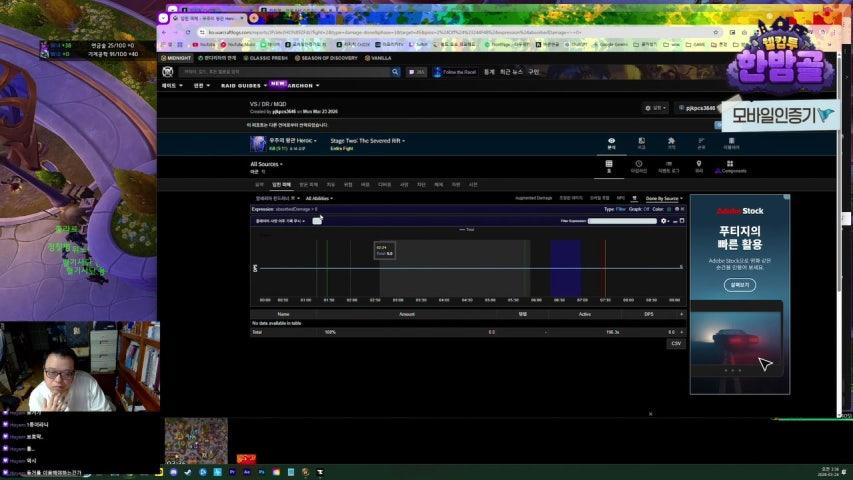The height and width of the screenshot is (480, 853).
Task: Click the search magnifier button
Action: [x=396, y=72]
